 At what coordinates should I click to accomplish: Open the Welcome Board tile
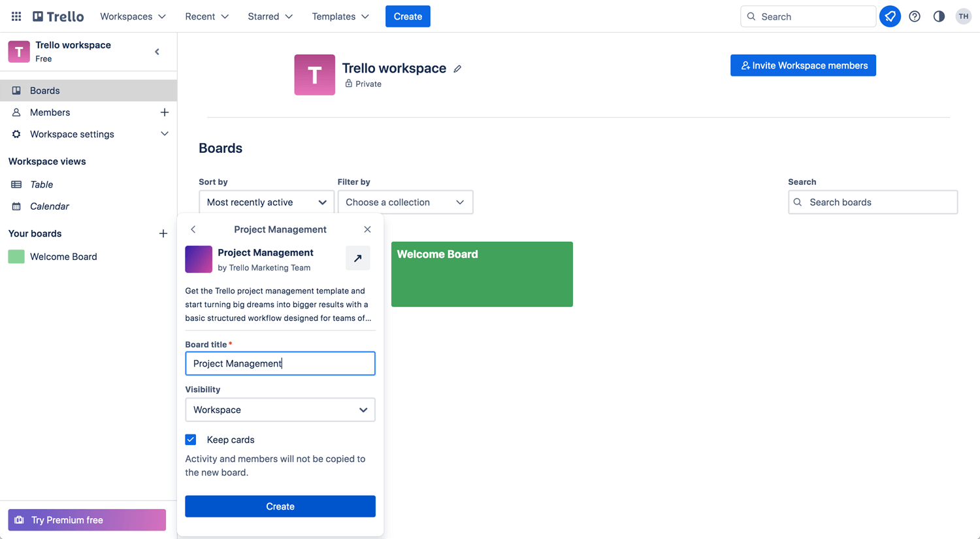(x=482, y=274)
